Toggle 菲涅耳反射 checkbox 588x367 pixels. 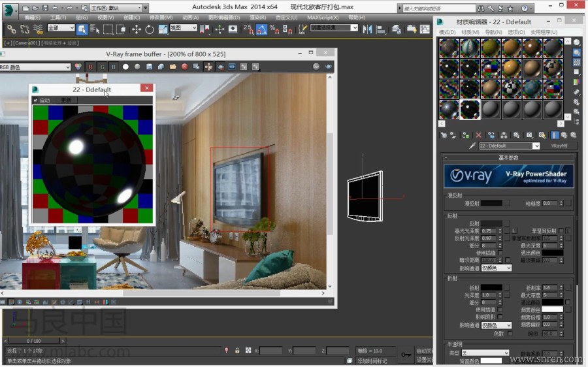[561, 231]
